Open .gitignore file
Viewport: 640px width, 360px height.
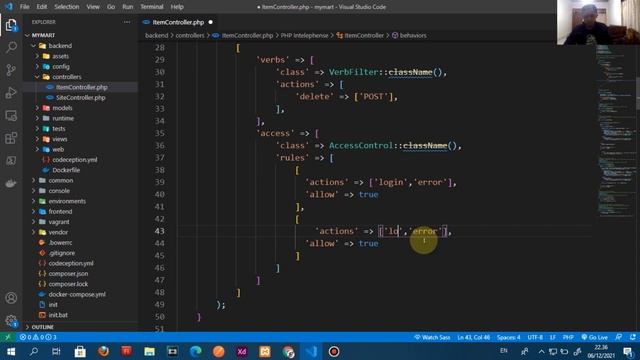[x=62, y=253]
